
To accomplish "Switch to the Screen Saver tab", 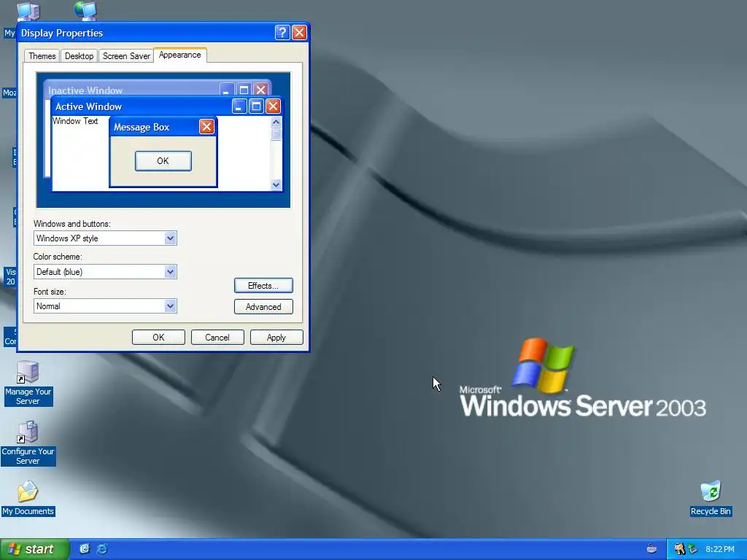I will point(126,55).
